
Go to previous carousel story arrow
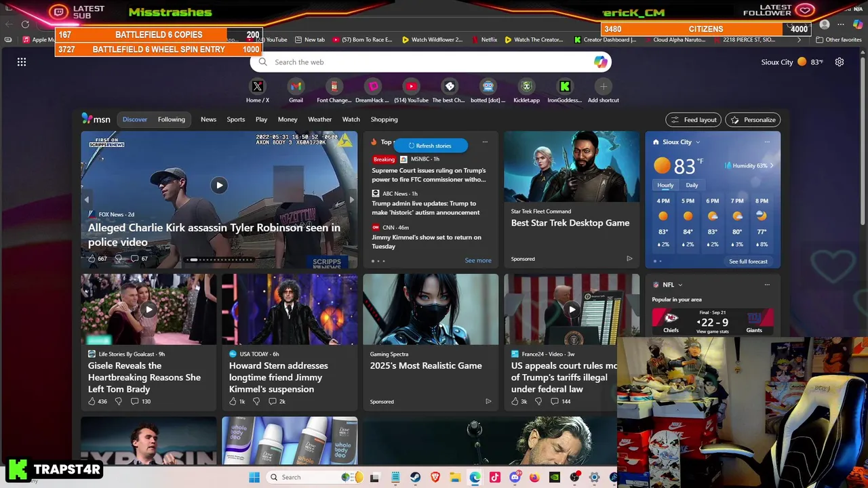click(86, 200)
